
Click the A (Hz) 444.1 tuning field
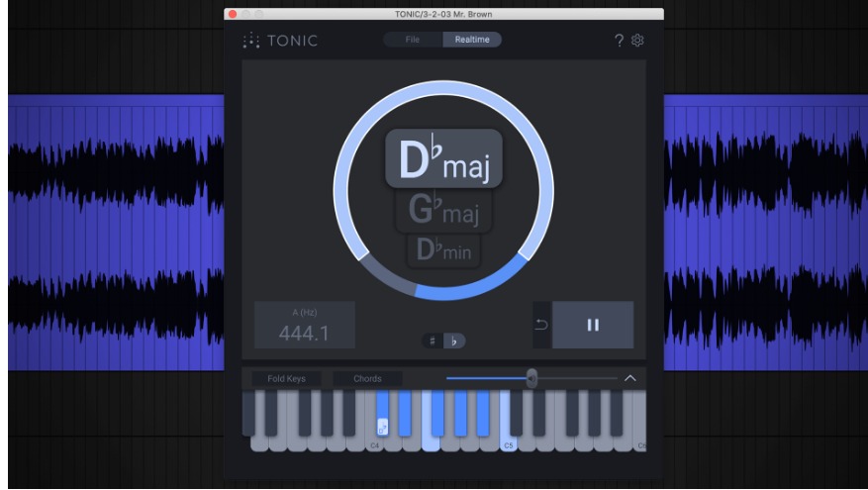pyautogui.click(x=305, y=325)
